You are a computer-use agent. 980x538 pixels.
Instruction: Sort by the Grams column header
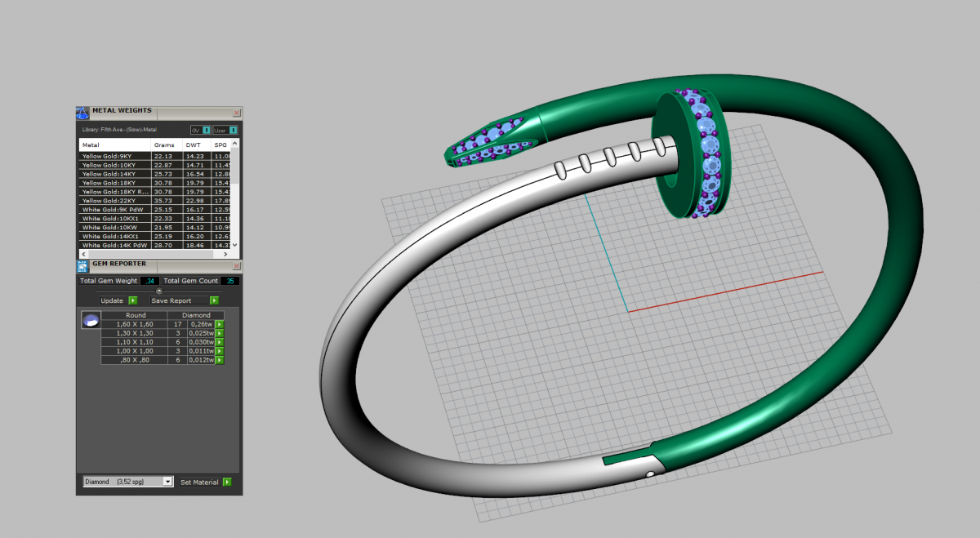(164, 145)
